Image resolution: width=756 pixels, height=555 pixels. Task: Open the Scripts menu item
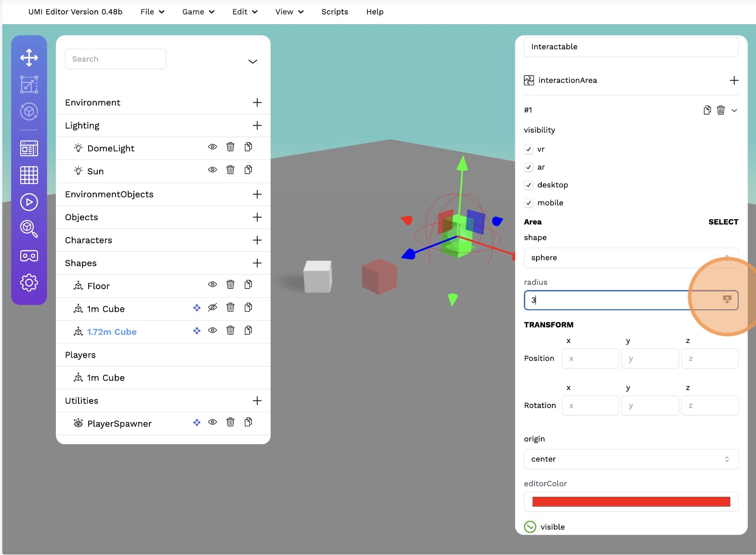coord(335,12)
